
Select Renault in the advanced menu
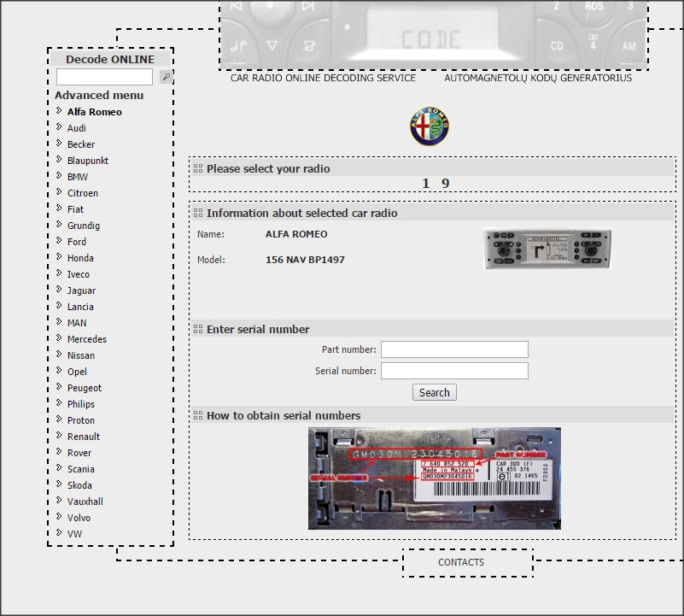(84, 437)
